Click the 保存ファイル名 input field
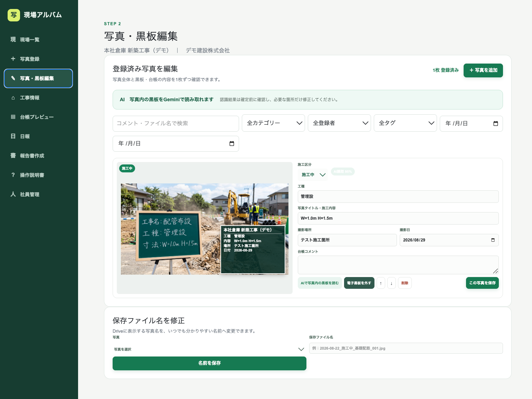Screen dimensions: 532x399 click(x=406, y=348)
